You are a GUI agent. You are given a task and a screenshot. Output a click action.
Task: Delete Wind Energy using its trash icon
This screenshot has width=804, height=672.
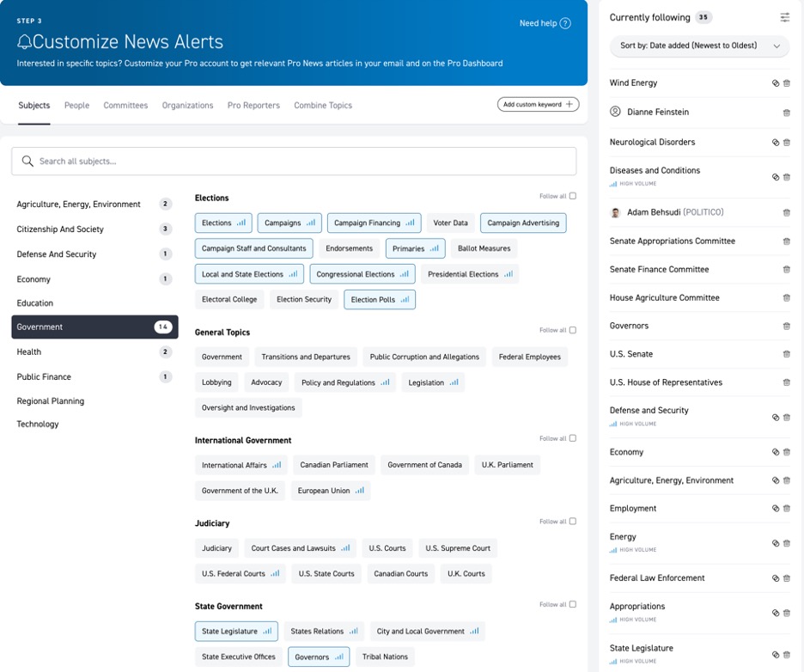click(787, 82)
